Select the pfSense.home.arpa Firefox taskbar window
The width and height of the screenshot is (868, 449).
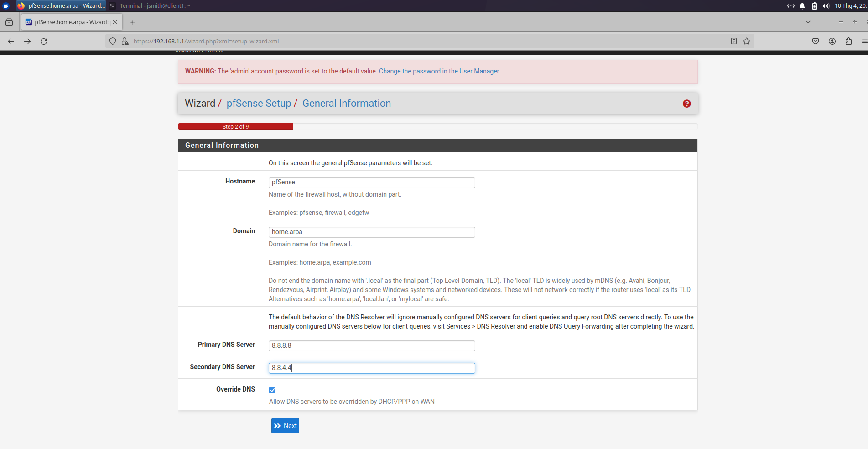coord(61,6)
